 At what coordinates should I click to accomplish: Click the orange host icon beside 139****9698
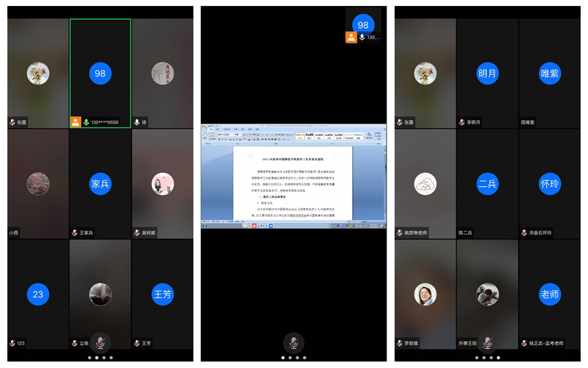coord(76,122)
